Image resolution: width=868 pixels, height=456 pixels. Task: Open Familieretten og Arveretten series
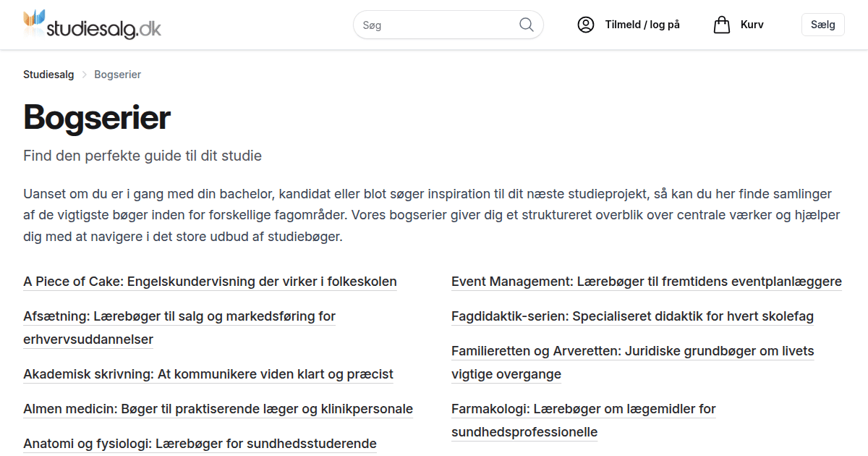tap(632, 351)
